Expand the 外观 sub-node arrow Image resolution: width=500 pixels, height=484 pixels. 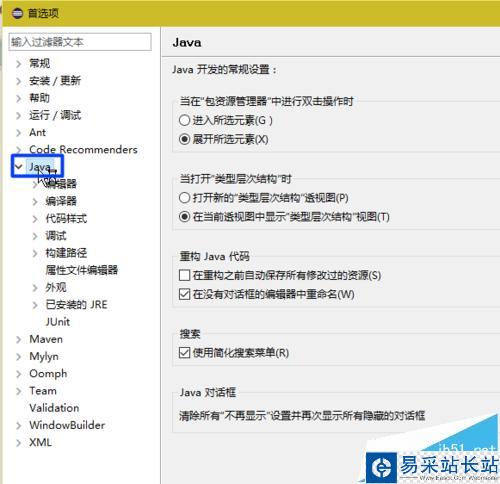[x=35, y=288]
